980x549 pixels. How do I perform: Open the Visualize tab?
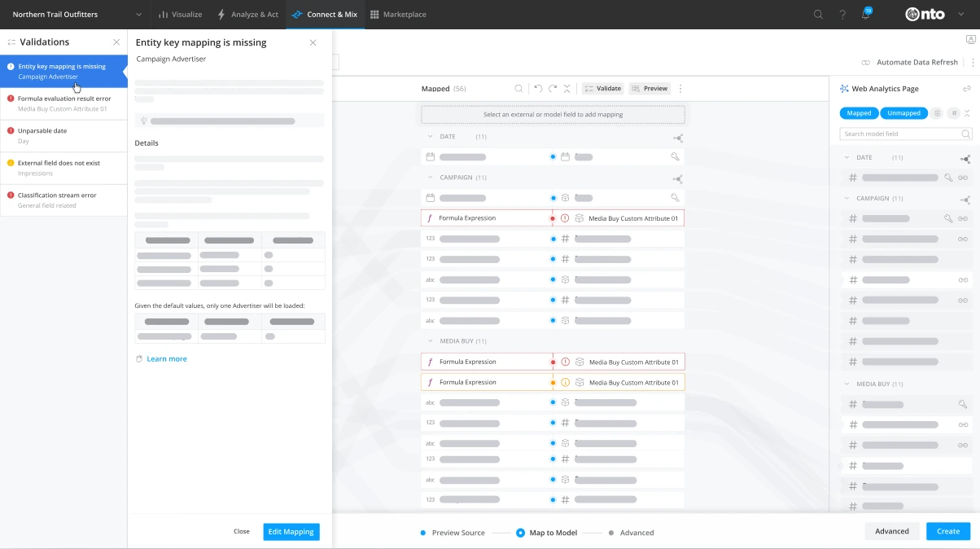tap(180, 15)
